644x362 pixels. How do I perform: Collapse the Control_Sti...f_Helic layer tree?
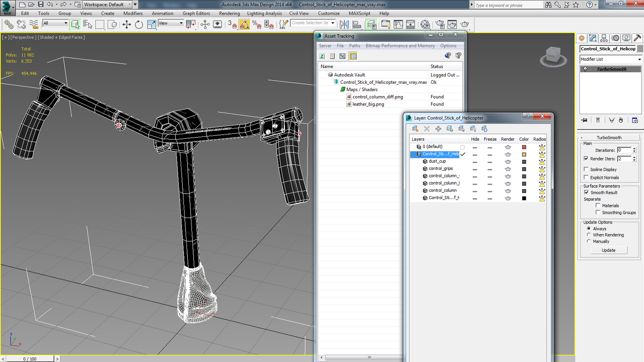tap(414, 154)
